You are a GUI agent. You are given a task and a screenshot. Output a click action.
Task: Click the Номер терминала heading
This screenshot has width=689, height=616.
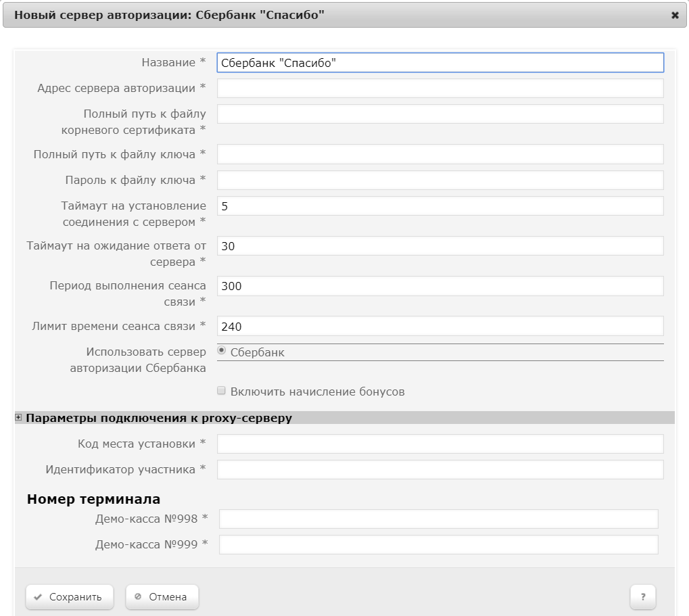click(x=93, y=499)
